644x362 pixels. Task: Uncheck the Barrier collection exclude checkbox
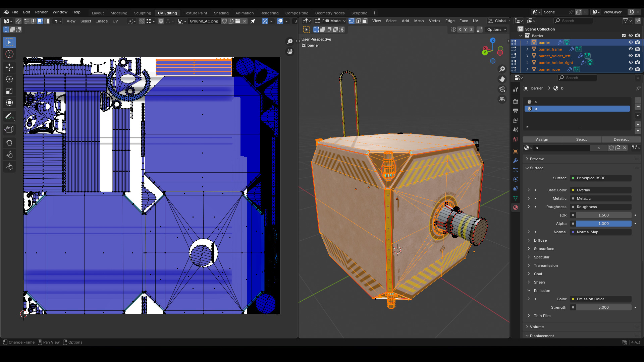point(624,36)
